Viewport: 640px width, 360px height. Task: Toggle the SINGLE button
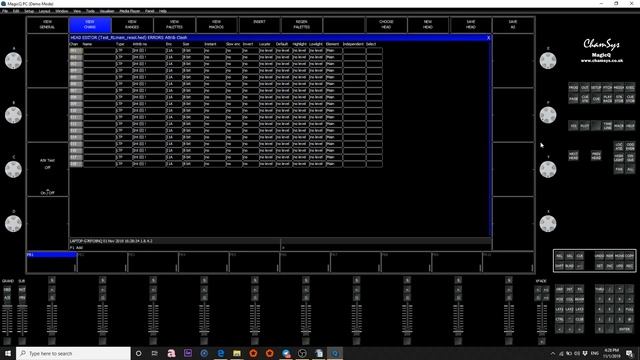(630, 158)
